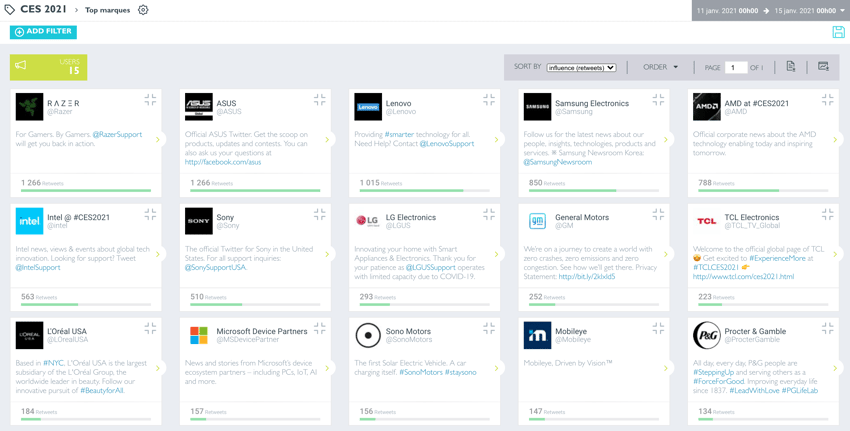Open the #ForceForGood hashtag link
Image resolution: width=850 pixels, height=431 pixels.
point(720,381)
